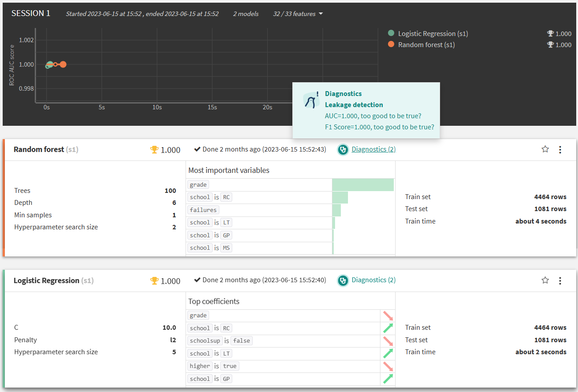The height and width of the screenshot is (392, 578).
Task: Open Logistic Regression Diagnostics (2) link
Action: point(373,280)
